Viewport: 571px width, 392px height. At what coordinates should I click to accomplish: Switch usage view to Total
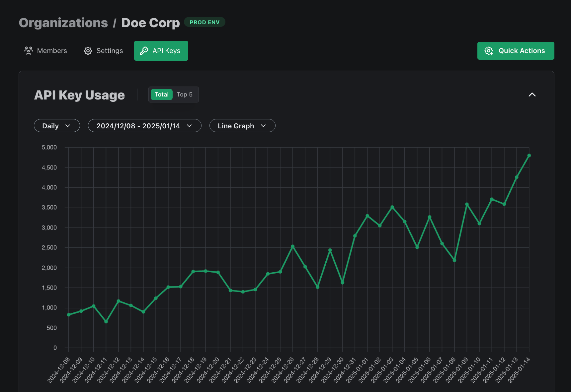point(162,95)
